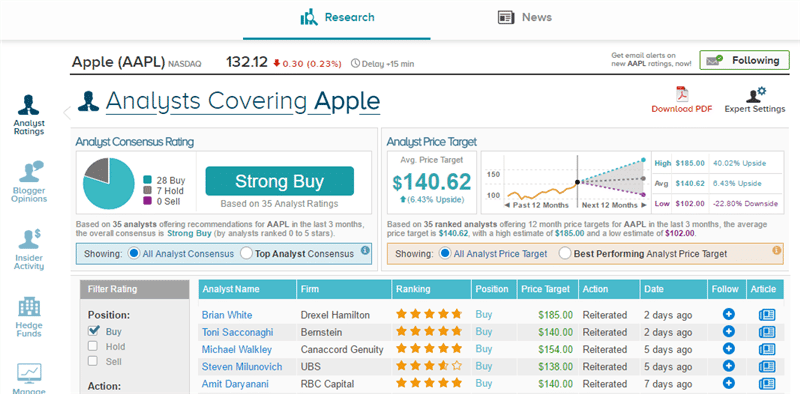
Task: Sort table by Analyst Name column
Action: pos(247,289)
